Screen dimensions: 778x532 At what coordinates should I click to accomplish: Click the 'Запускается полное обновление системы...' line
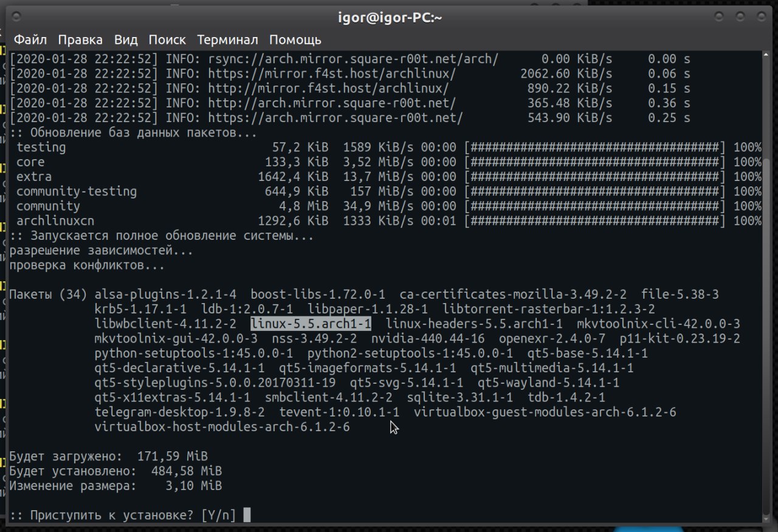[x=162, y=236]
